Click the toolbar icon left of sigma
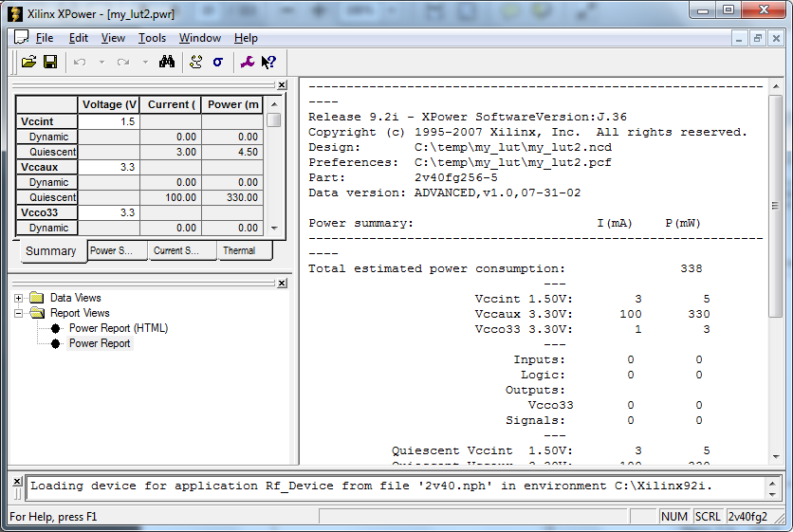 click(195, 62)
